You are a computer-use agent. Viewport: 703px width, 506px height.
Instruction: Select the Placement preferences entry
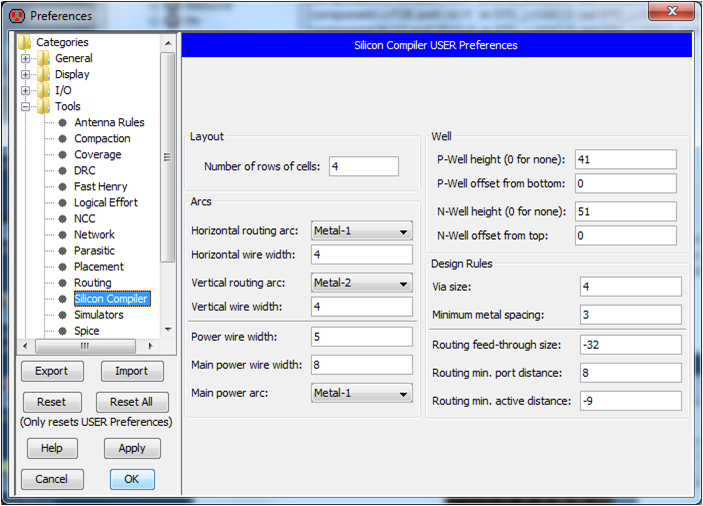click(x=99, y=267)
